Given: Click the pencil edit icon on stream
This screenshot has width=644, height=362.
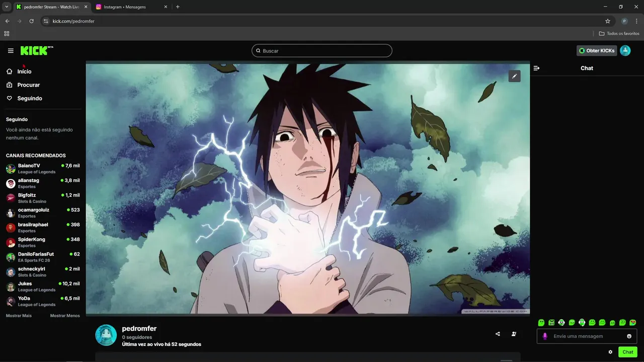Looking at the screenshot, I should pyautogui.click(x=514, y=76).
